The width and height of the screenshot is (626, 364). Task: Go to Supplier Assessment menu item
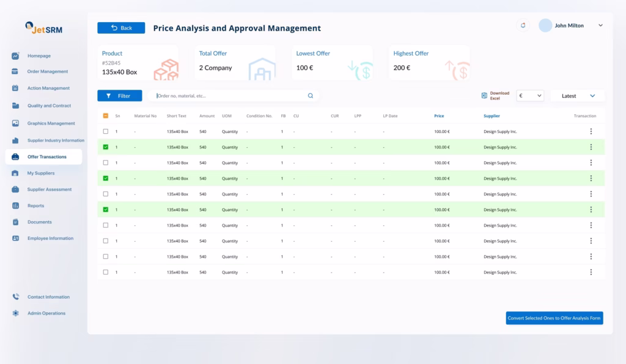pos(50,189)
